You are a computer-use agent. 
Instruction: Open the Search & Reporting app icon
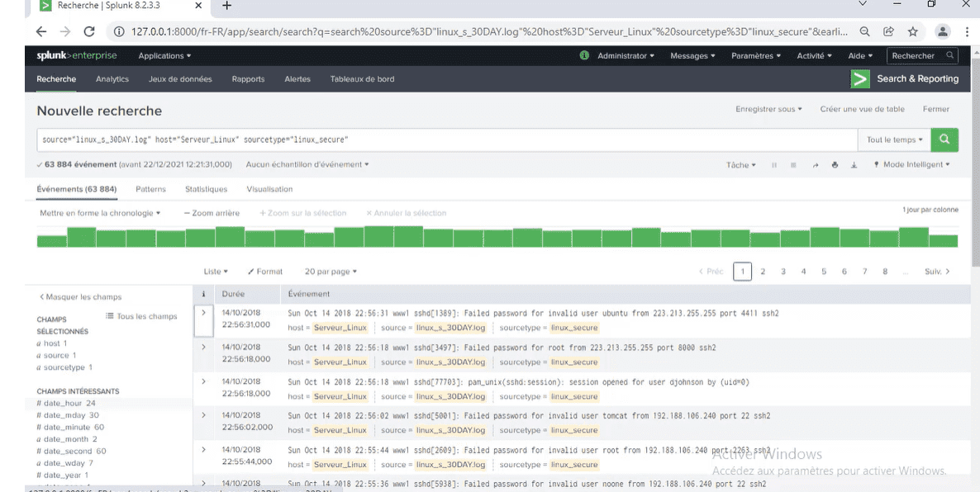pos(861,78)
